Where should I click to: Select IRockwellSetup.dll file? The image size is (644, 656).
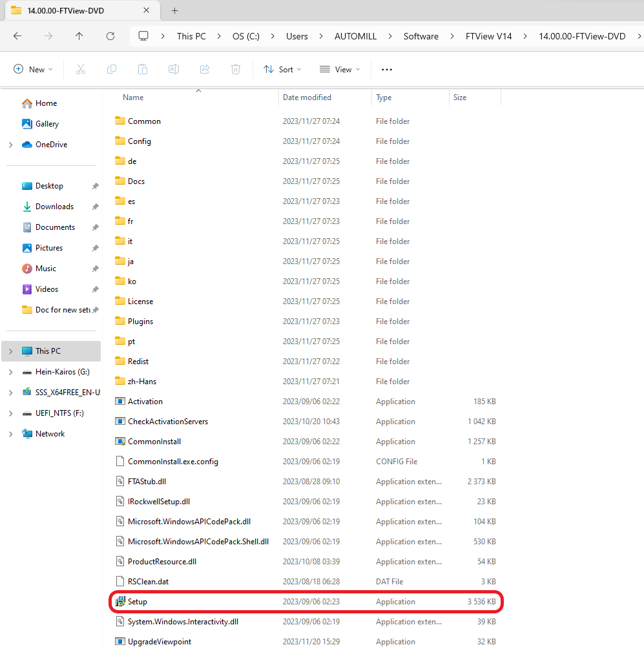(x=307, y=501)
